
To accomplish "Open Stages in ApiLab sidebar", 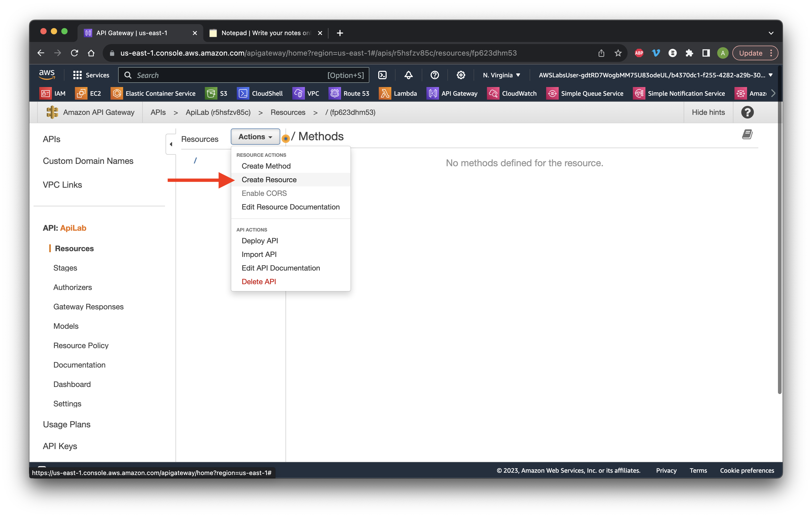I will (x=65, y=268).
